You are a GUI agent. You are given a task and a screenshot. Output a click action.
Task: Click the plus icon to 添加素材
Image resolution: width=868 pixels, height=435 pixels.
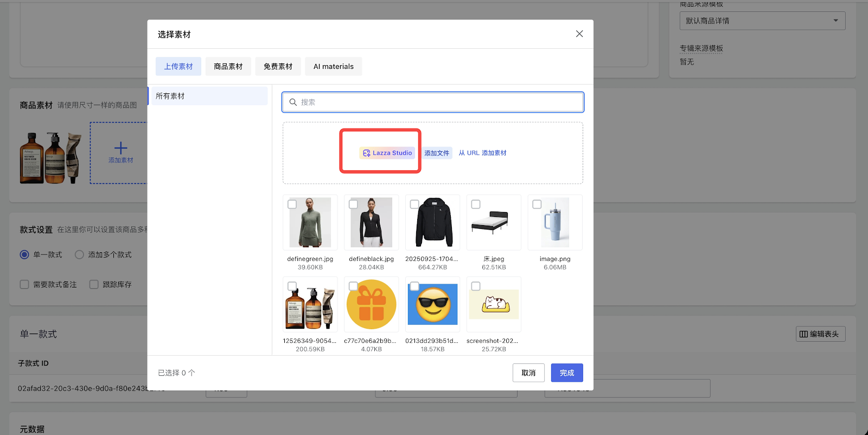[x=120, y=148]
